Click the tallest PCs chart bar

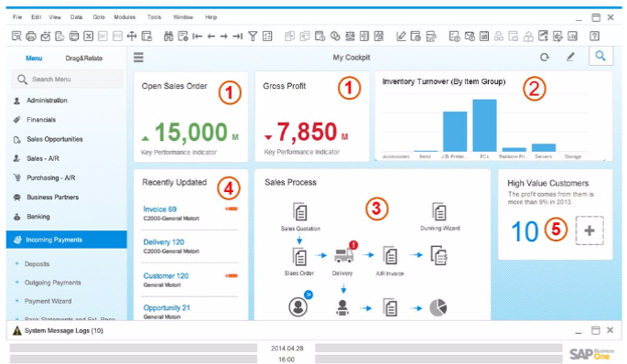point(484,125)
